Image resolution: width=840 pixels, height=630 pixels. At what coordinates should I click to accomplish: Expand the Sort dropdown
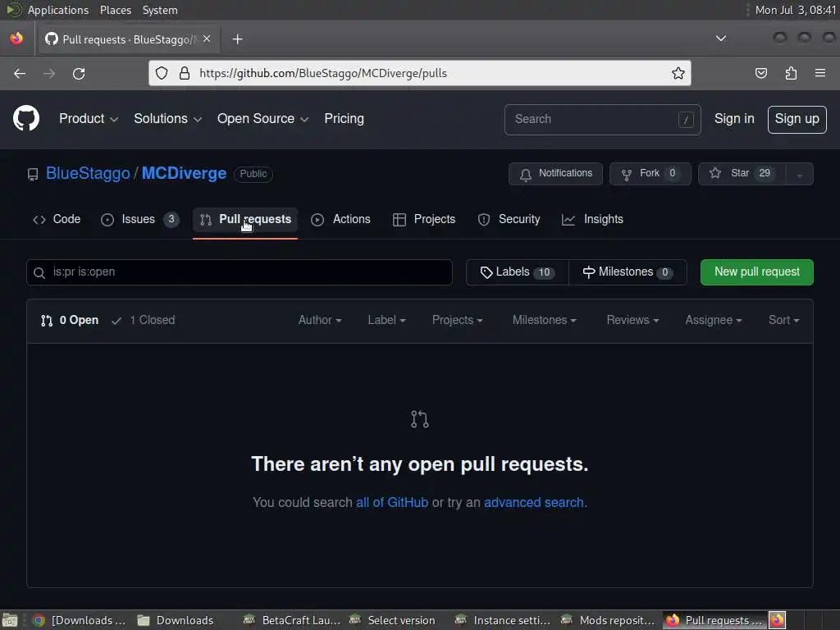pyautogui.click(x=783, y=321)
